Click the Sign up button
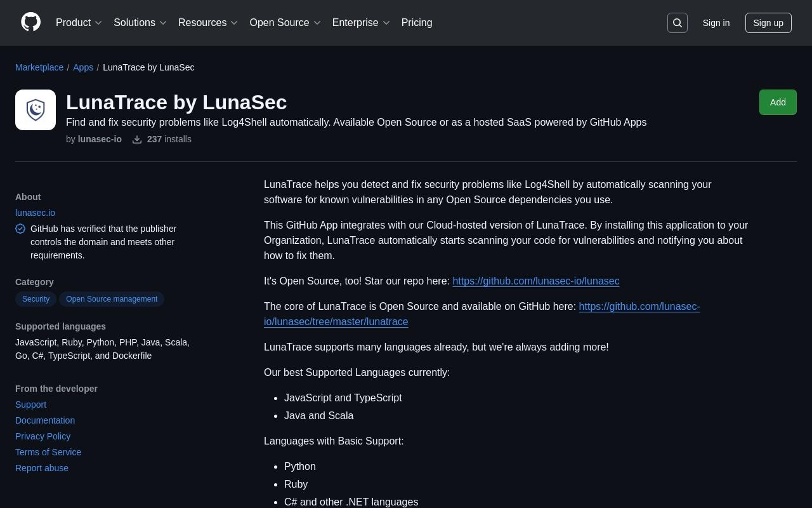 coord(768,23)
